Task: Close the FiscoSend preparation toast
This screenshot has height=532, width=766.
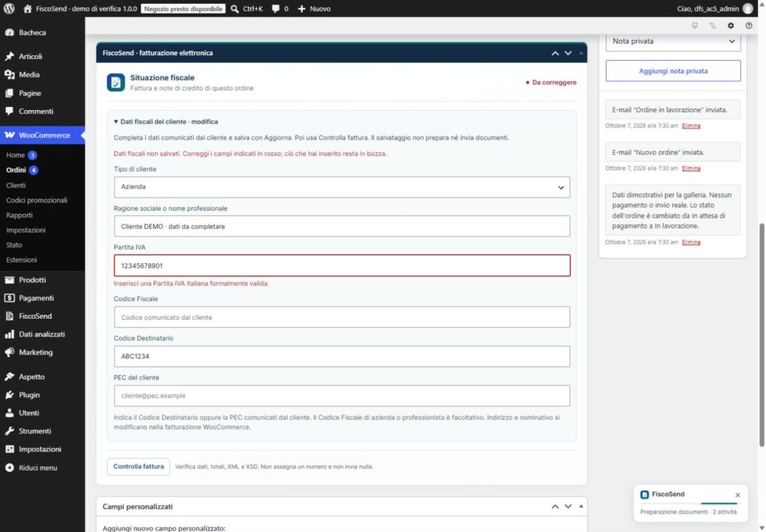Action: click(x=738, y=495)
